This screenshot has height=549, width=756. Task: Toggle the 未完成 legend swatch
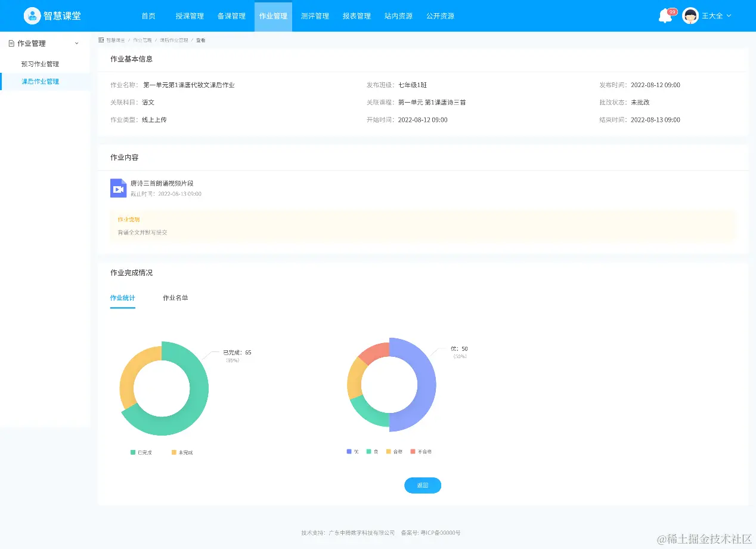[x=174, y=452]
